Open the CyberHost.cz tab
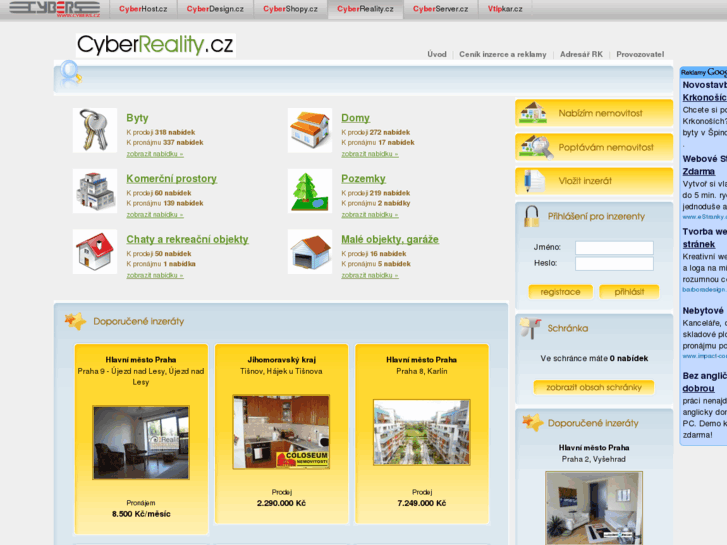This screenshot has height=545, width=727. click(143, 9)
